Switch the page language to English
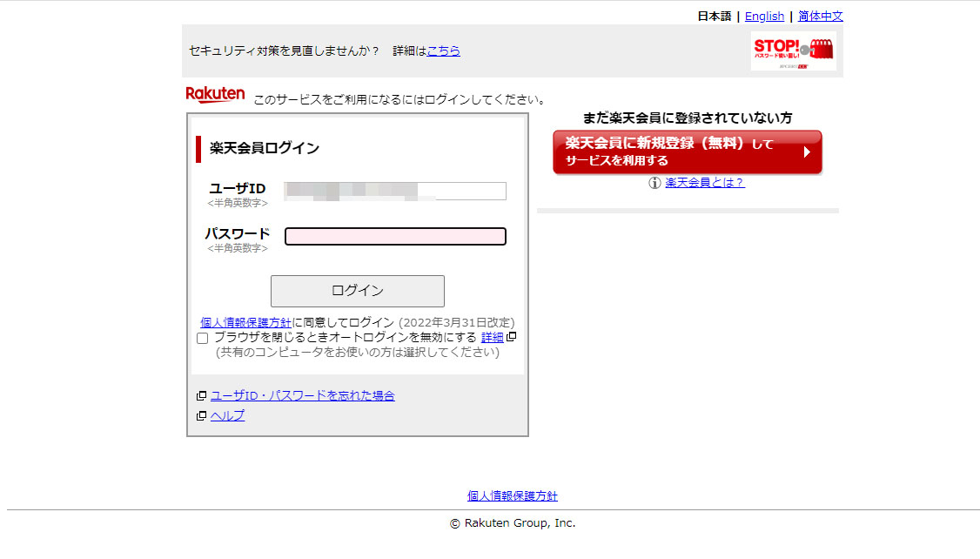This screenshot has width=980, height=559. [x=764, y=16]
